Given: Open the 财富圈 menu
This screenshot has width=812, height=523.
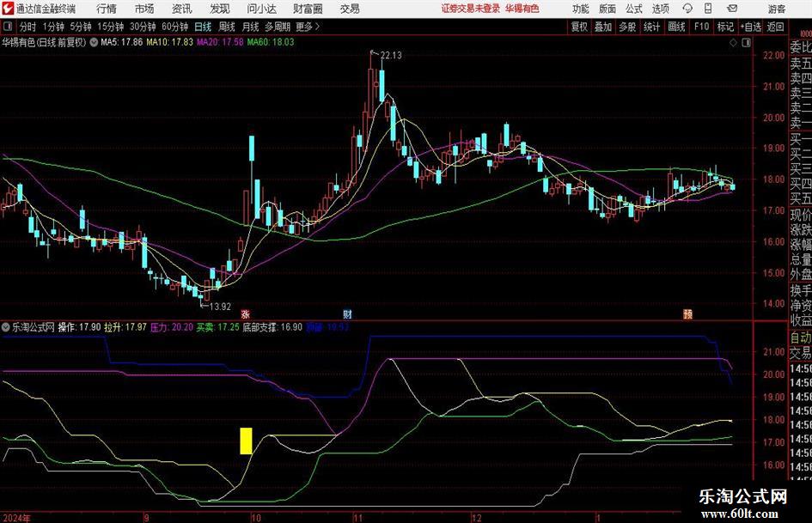Looking at the screenshot, I should click(x=308, y=9).
